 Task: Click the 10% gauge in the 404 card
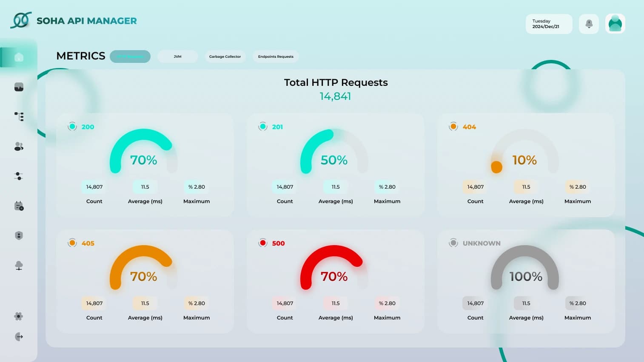coord(525,152)
